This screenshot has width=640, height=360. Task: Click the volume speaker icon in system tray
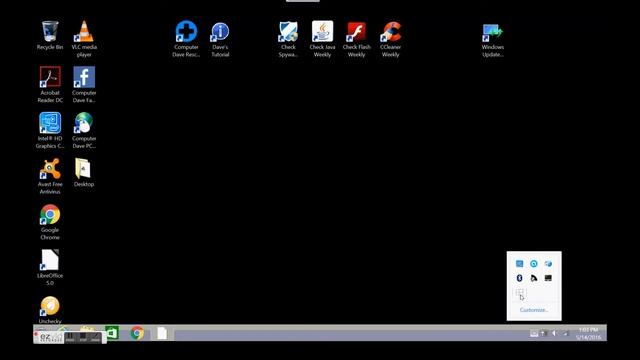pyautogui.click(x=554, y=333)
